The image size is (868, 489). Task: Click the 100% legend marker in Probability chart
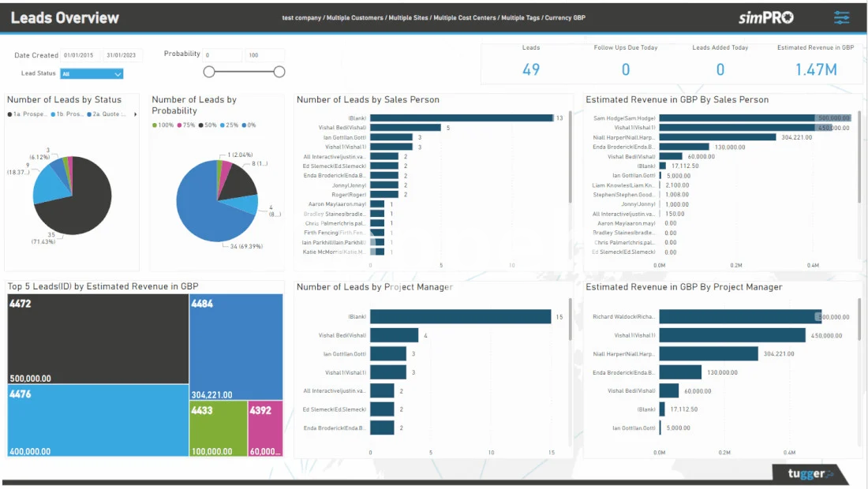155,125
